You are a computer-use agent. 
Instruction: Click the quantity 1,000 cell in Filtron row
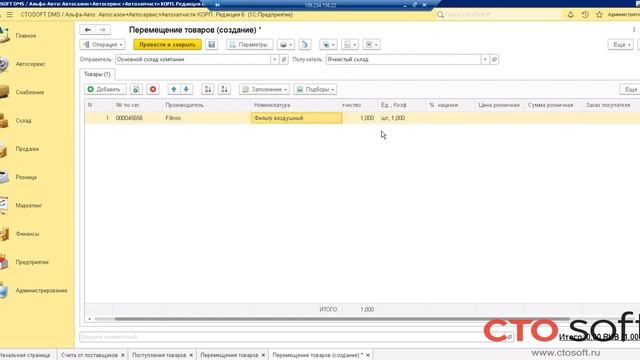click(360, 118)
